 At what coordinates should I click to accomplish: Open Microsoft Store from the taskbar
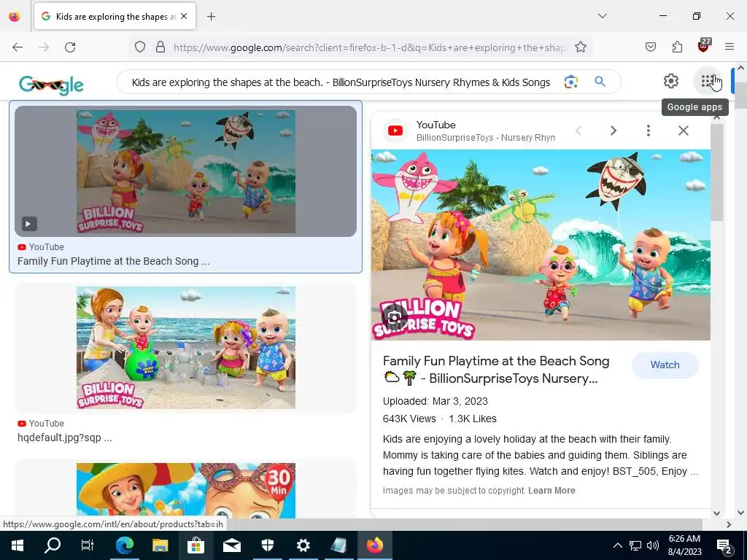(x=196, y=545)
